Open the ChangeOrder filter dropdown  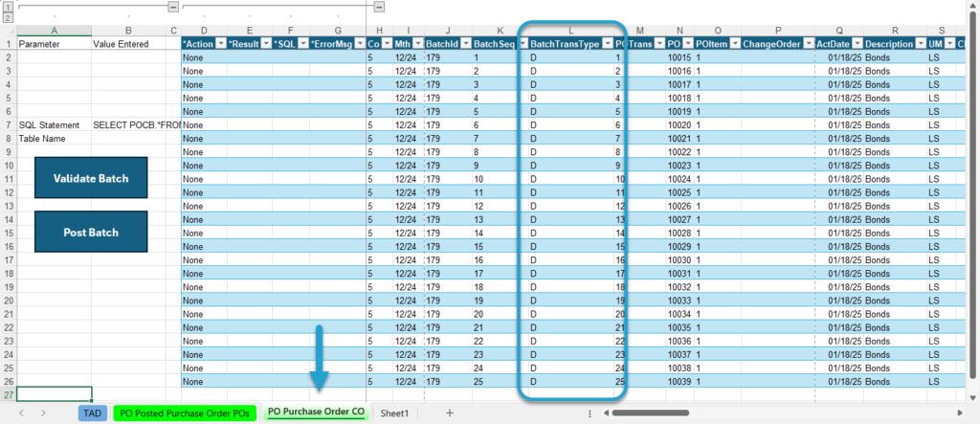[x=808, y=44]
